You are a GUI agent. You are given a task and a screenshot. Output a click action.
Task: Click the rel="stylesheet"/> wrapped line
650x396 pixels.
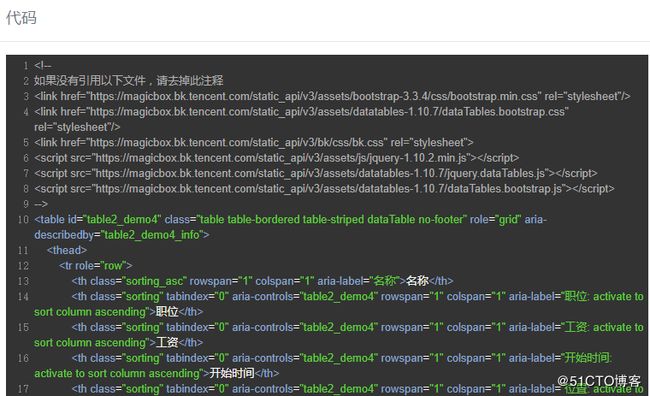pyautogui.click(x=77, y=127)
